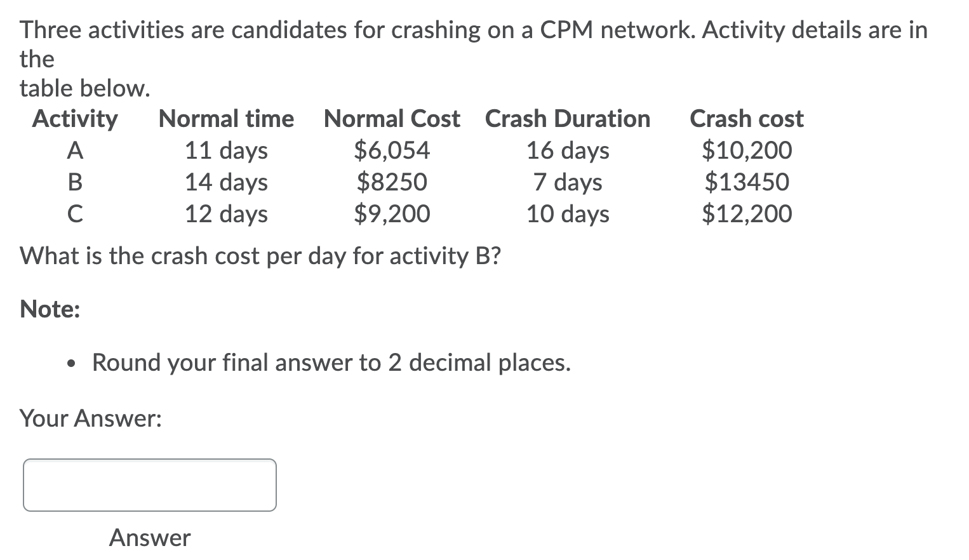Select the Crash cost column header
The height and width of the screenshot is (560, 969).
[746, 119]
